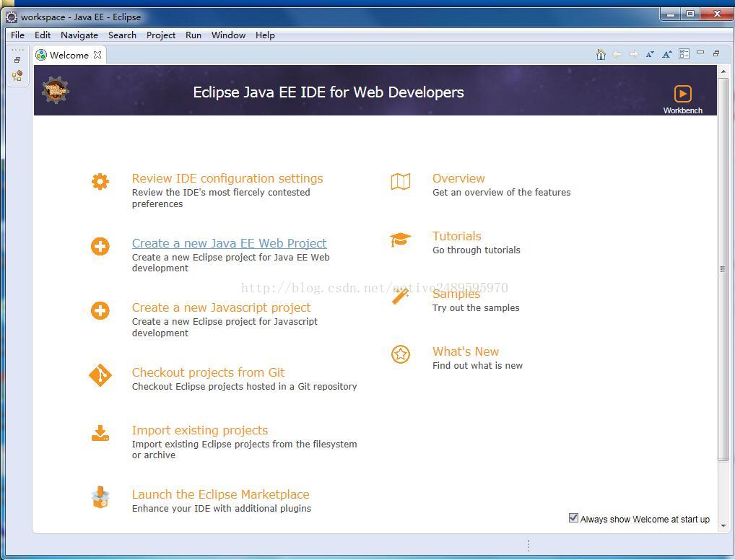Open the Search menu

pyautogui.click(x=122, y=35)
